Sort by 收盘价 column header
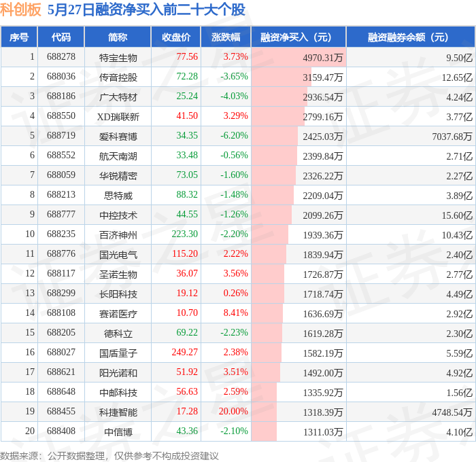 tap(176, 37)
